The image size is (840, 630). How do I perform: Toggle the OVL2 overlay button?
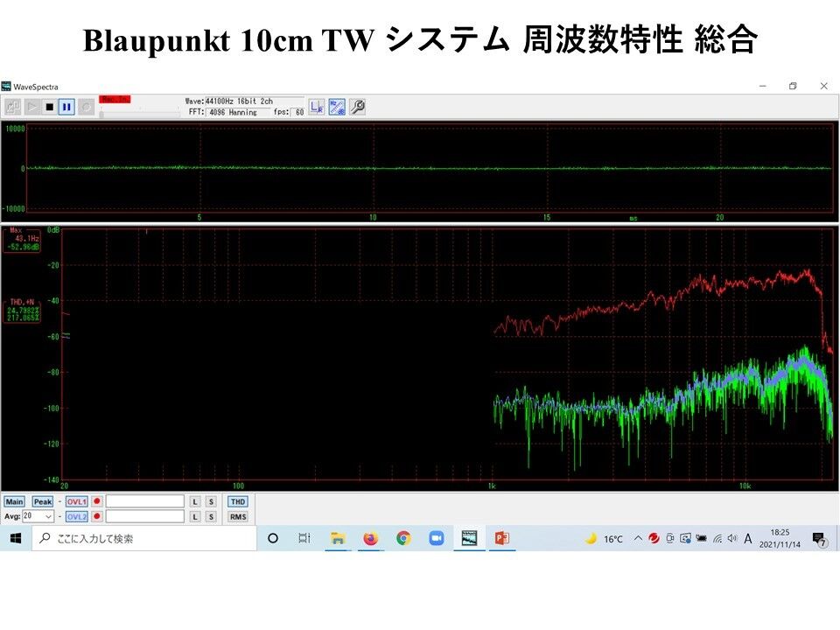pos(77,516)
